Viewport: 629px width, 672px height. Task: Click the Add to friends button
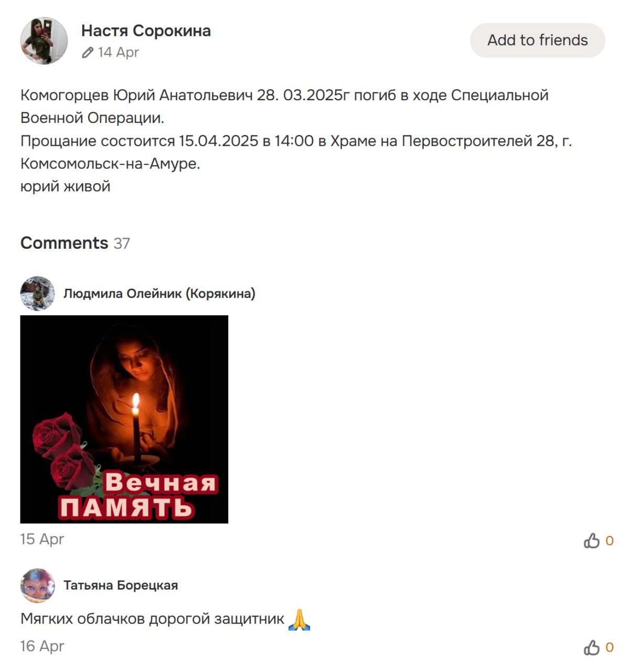click(537, 40)
